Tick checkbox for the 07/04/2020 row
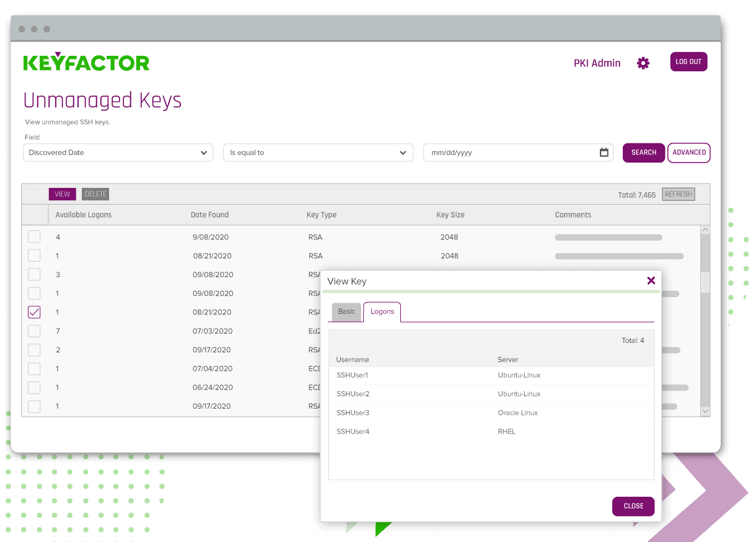756x542 pixels. 34,369
